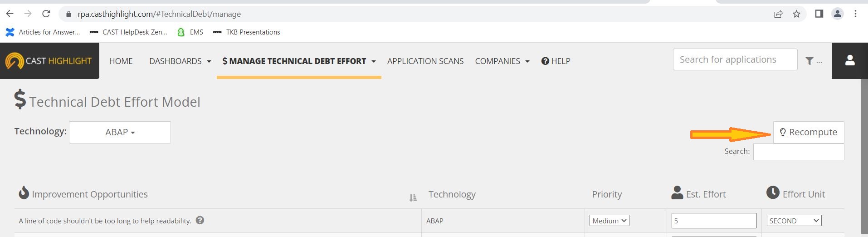The image size is (868, 237).
Task: Go back with the browser arrow
Action: pos(10,14)
